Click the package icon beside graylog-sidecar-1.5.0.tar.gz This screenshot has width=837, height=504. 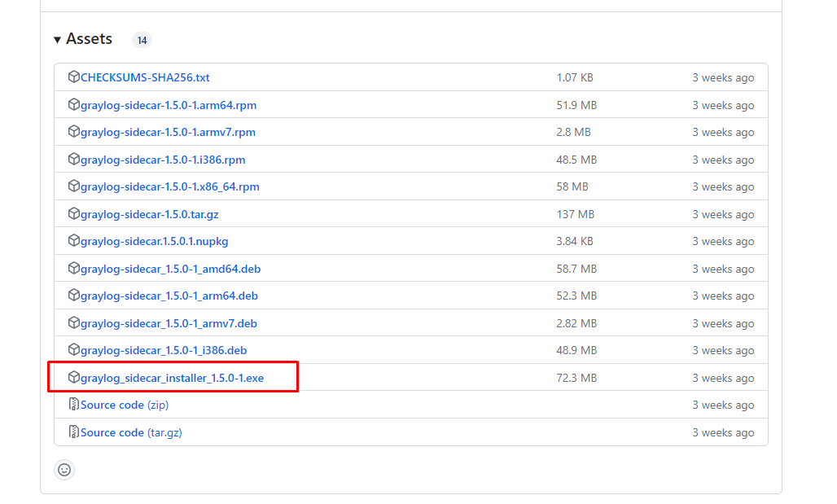pos(73,213)
